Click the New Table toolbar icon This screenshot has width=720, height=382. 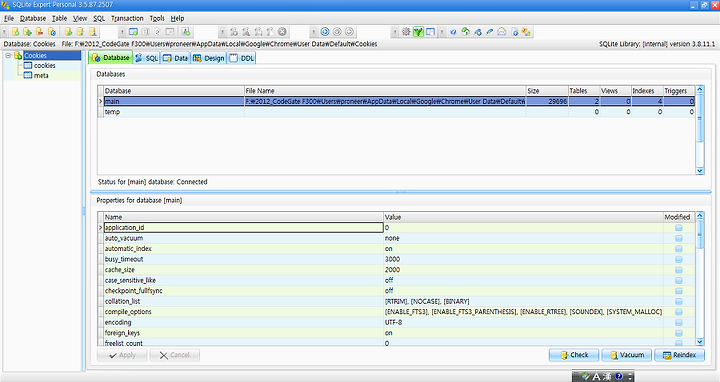(x=134, y=32)
